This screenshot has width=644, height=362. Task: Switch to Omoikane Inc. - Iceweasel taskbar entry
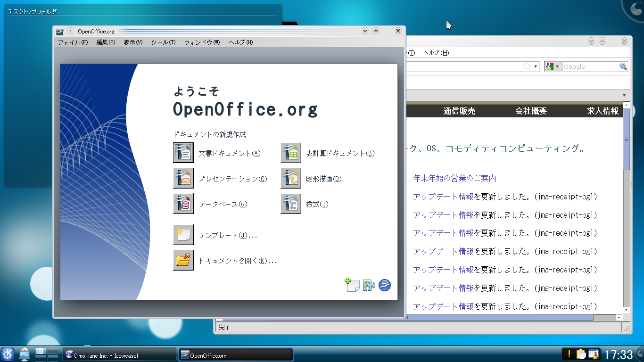[x=120, y=355]
